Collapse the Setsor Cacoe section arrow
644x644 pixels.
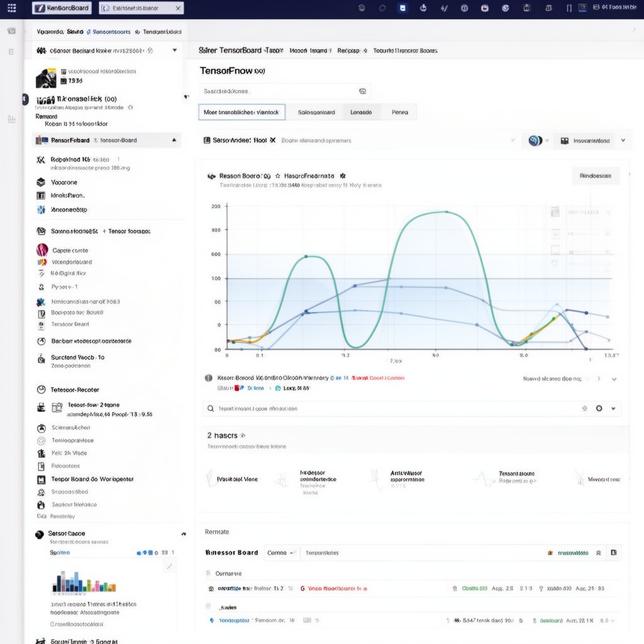pos(184,534)
